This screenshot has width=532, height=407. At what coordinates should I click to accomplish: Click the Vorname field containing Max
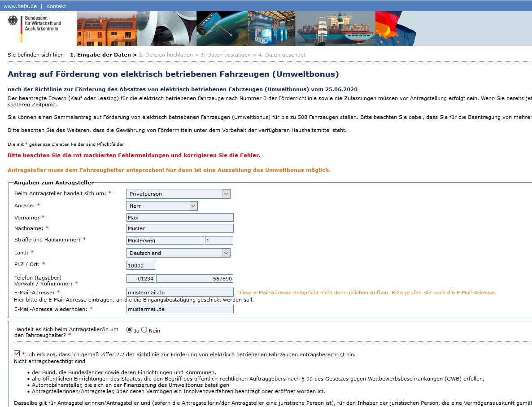click(180, 218)
